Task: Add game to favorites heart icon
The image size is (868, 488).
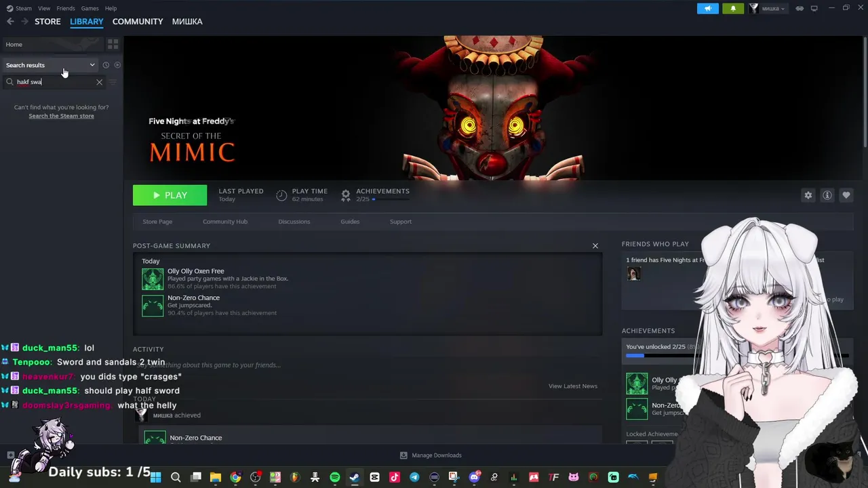Action: pyautogui.click(x=846, y=195)
